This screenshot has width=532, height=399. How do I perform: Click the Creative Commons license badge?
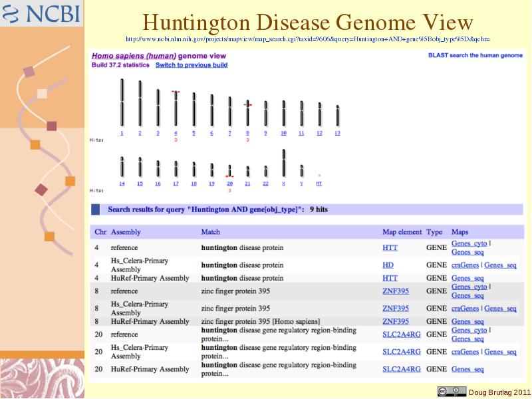click(452, 391)
